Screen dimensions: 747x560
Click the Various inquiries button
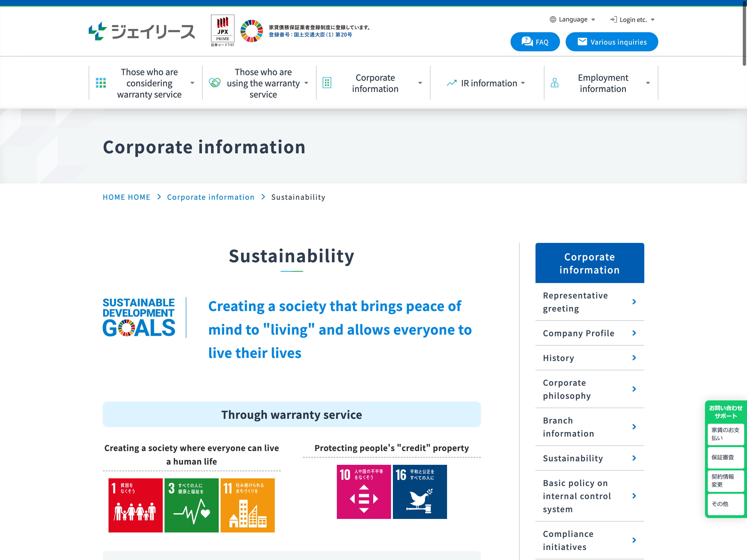coord(612,42)
